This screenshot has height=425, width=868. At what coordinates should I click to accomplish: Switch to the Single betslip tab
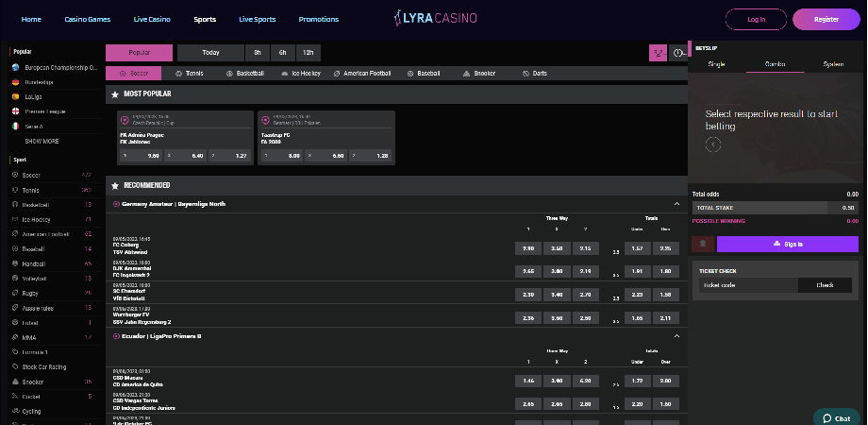click(716, 64)
